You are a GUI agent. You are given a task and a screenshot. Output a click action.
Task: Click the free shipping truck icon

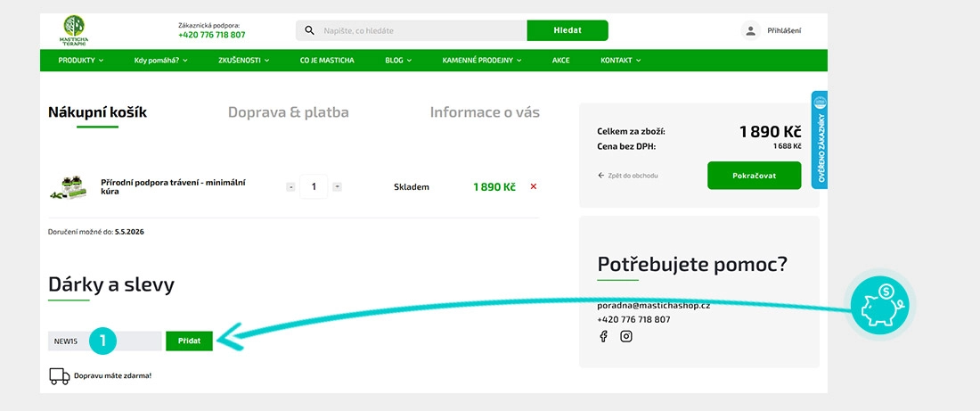60,376
